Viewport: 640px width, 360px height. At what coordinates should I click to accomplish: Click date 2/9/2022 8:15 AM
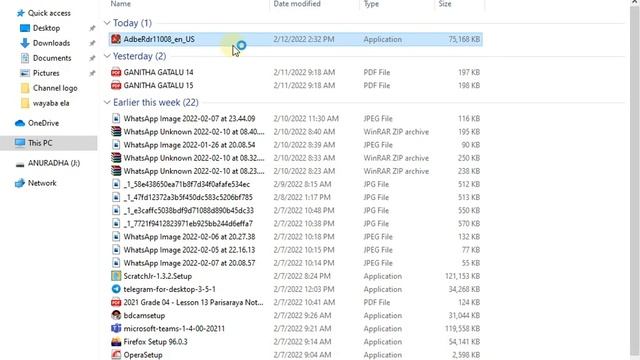tap(302, 184)
